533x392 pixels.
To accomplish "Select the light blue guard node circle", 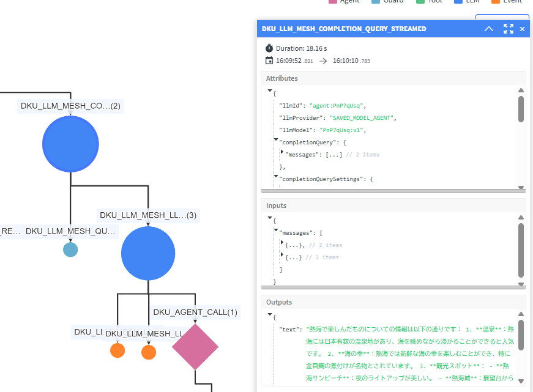I will click(x=70, y=250).
